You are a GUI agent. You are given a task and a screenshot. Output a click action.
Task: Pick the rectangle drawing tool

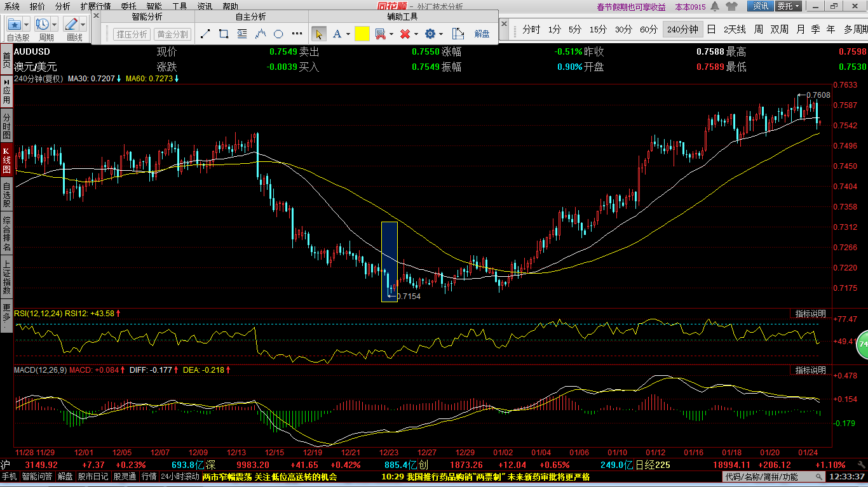click(223, 34)
